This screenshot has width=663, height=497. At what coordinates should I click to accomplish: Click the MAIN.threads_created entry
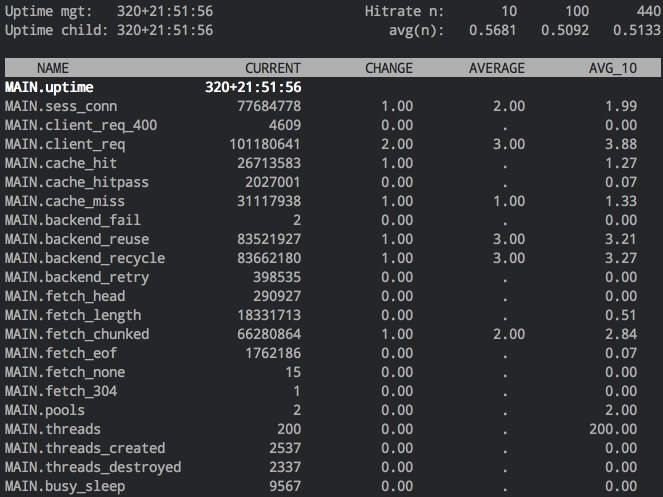[84, 448]
